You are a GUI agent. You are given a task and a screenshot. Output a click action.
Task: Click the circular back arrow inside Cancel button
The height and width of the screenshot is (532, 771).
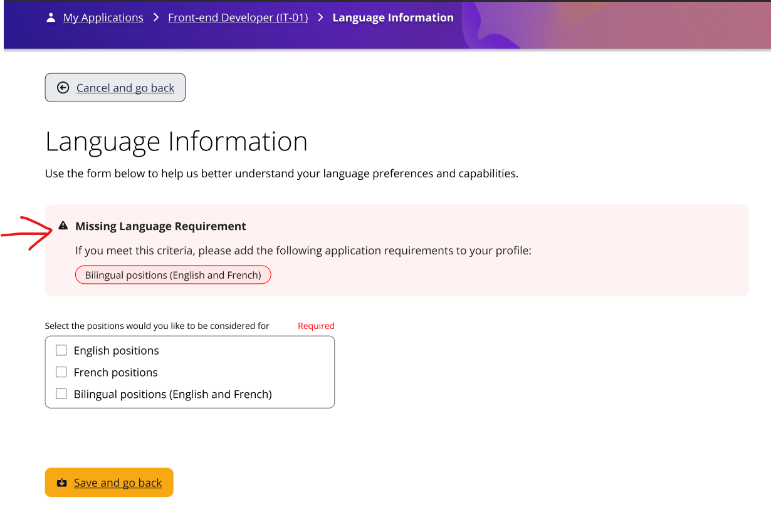coord(63,88)
